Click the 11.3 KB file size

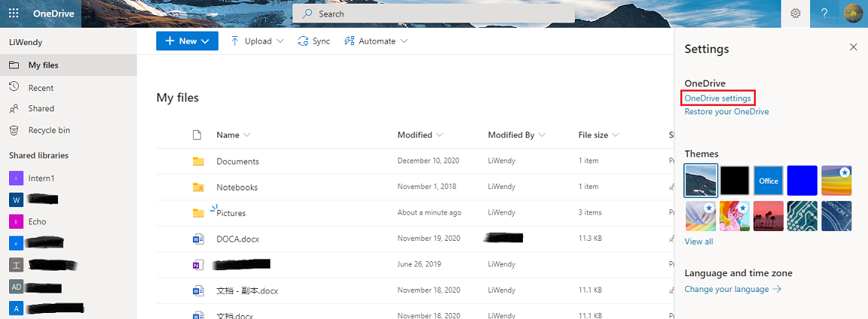[590, 238]
